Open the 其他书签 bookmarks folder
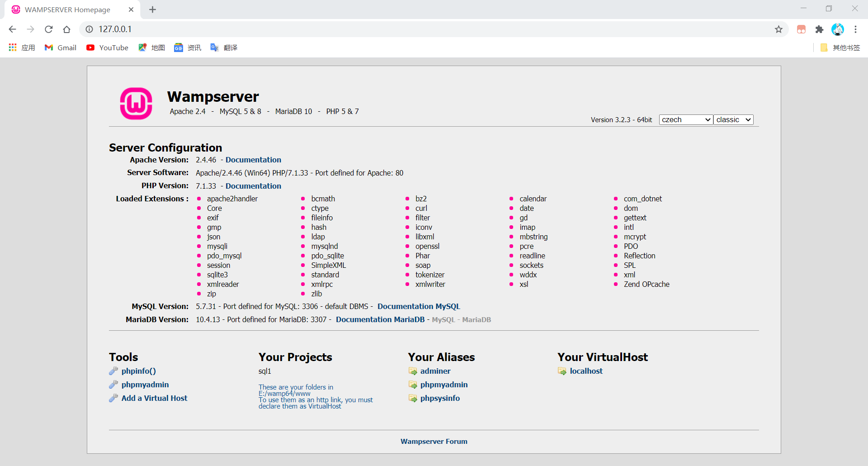This screenshot has width=868, height=466. (x=840, y=48)
